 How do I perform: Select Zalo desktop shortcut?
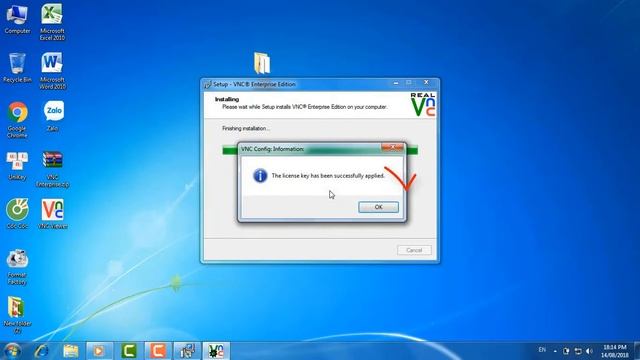click(53, 116)
